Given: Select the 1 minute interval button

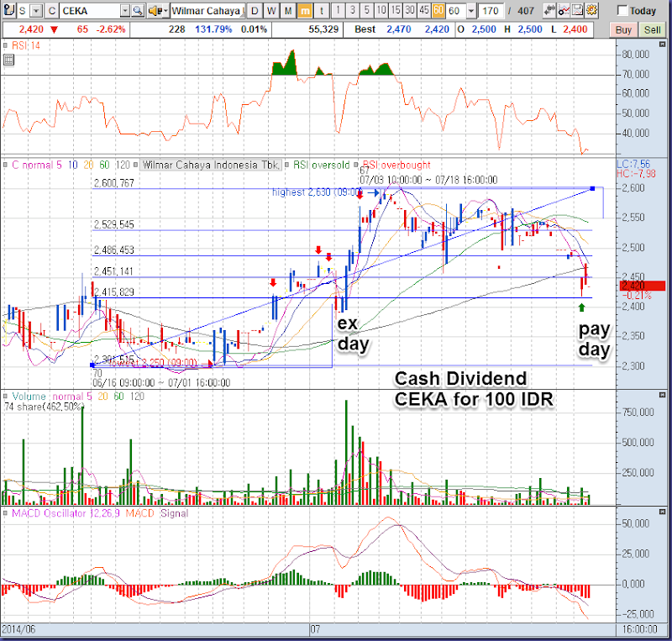Looking at the screenshot, I should point(339,10).
